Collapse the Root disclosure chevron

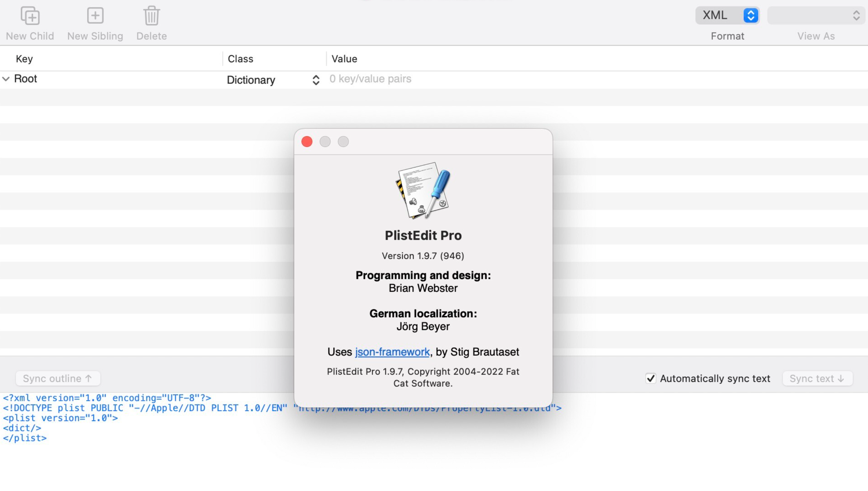click(6, 79)
